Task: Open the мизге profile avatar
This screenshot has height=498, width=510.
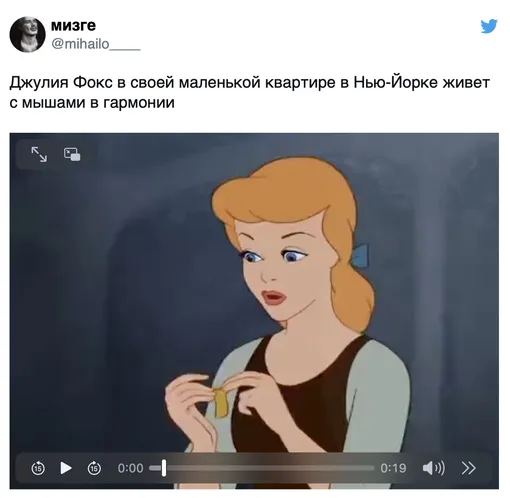Action: (27, 34)
